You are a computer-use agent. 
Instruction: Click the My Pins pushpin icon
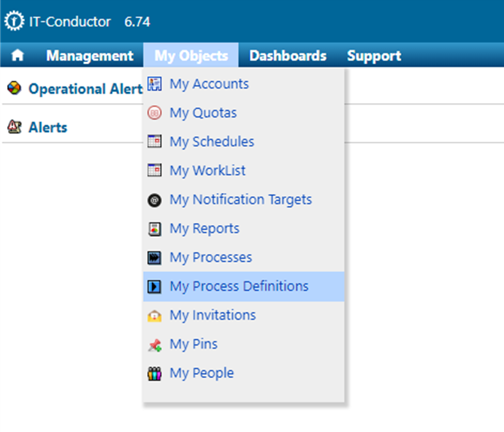(x=154, y=344)
